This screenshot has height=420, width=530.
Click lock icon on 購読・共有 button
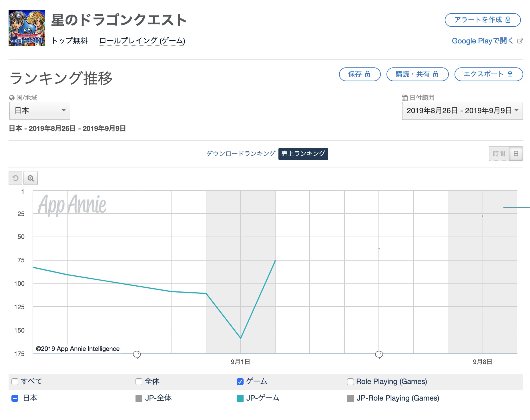pos(436,74)
